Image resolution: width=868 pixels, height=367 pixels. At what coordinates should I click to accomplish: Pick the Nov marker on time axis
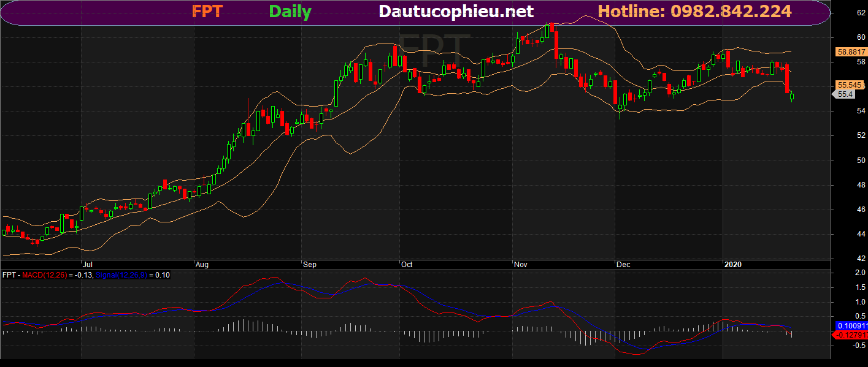pyautogui.click(x=521, y=265)
